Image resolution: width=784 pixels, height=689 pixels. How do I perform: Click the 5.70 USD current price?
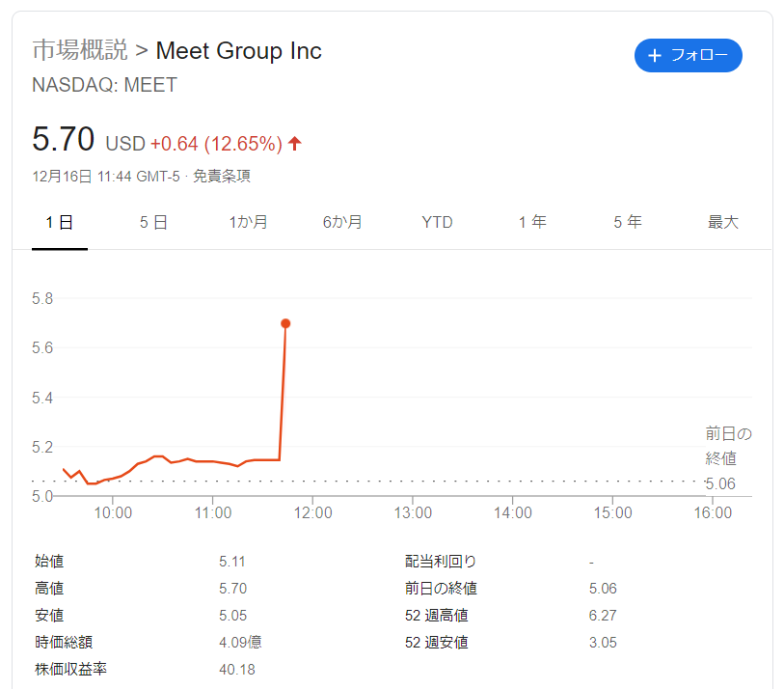tap(64, 141)
